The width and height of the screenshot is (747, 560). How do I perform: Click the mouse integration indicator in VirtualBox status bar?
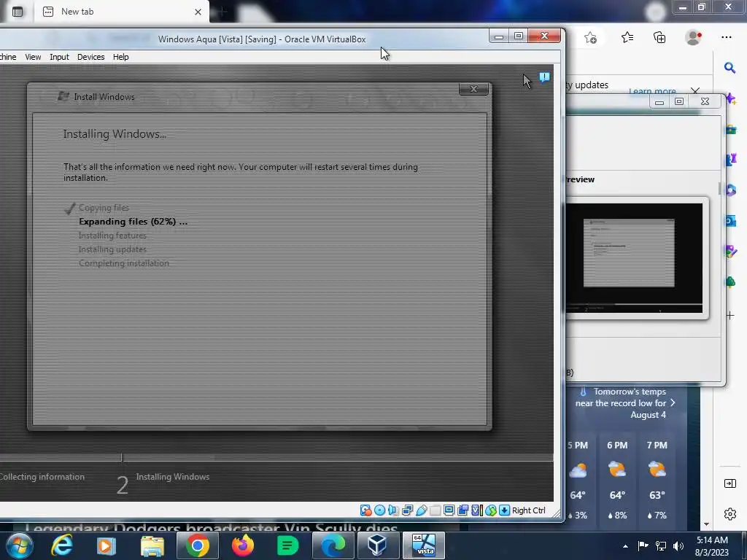point(491,510)
